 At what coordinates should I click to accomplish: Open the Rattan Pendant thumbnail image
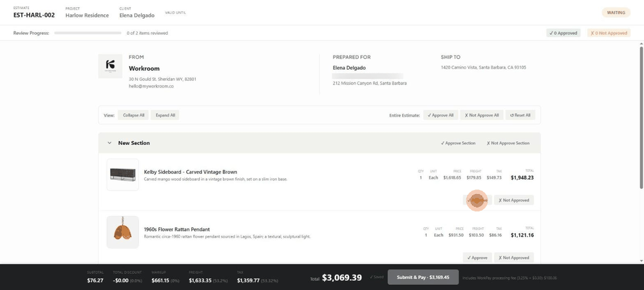pos(123,232)
